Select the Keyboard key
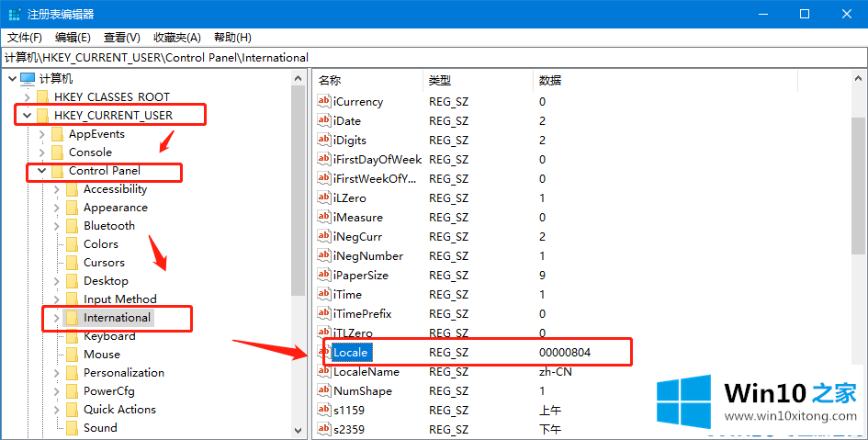 [109, 336]
